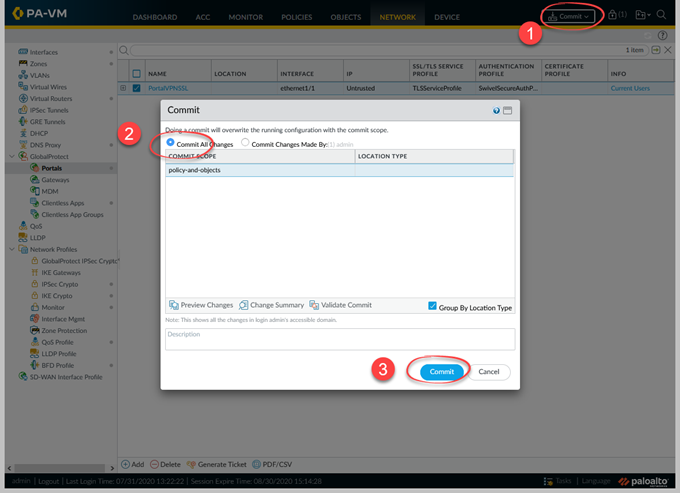Toggle the Group By Location Type checkbox
This screenshot has height=493, width=680.
point(432,306)
